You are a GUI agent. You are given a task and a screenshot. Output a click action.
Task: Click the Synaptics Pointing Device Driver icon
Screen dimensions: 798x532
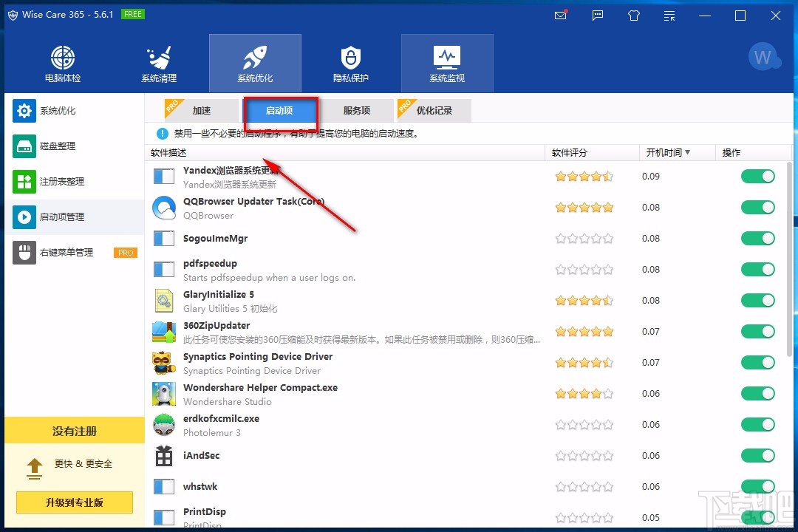164,363
